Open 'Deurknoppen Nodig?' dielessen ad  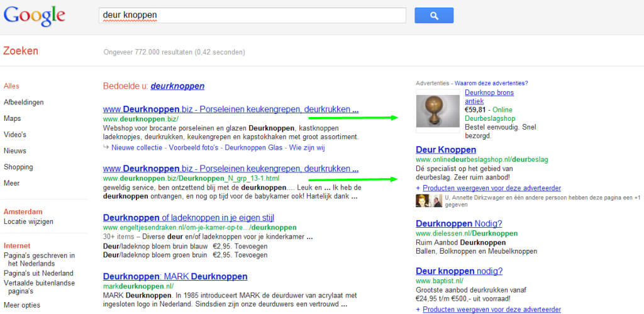click(459, 224)
